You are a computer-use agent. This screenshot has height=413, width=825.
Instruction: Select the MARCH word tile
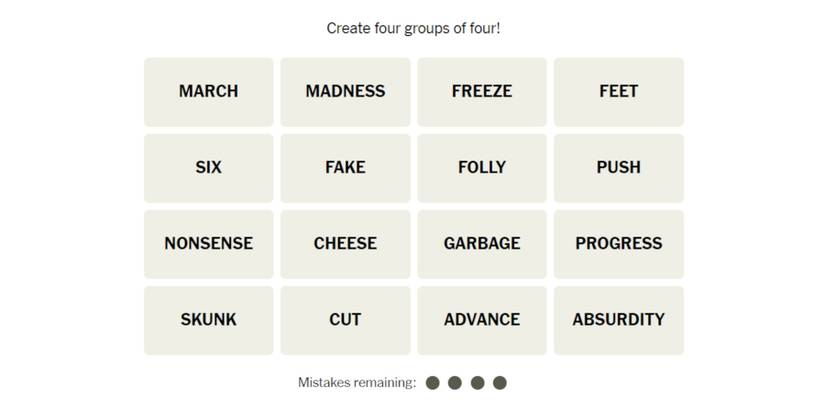click(208, 91)
